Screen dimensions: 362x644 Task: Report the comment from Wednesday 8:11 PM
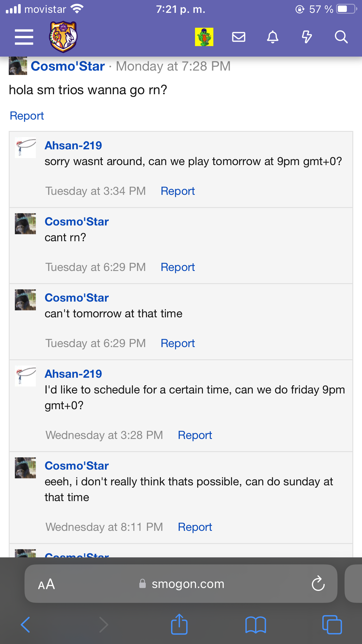[195, 527]
